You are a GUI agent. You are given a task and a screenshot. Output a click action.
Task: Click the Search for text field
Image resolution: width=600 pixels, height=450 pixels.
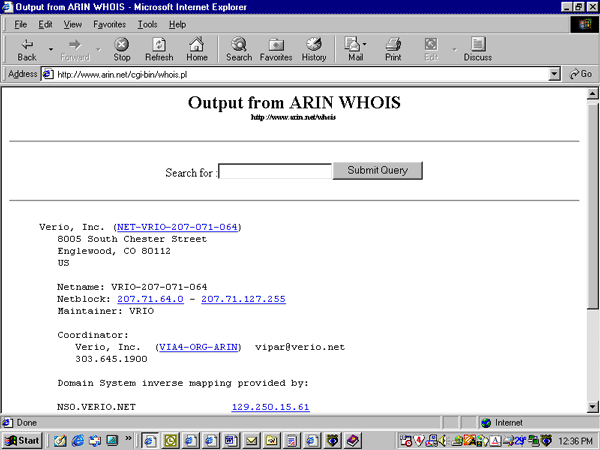point(275,171)
